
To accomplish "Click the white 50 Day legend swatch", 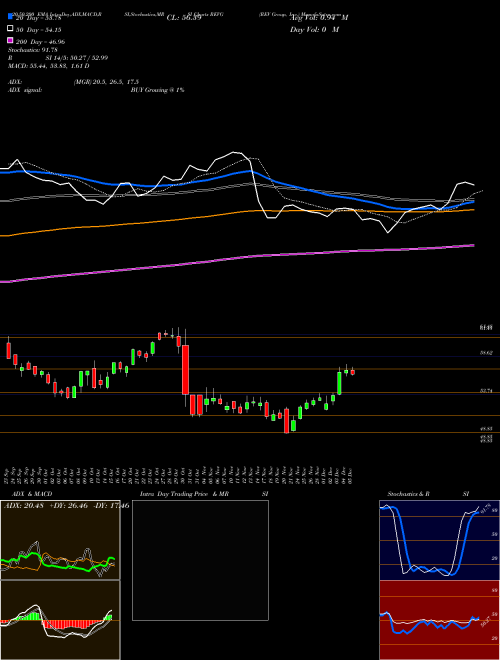I will [10, 29].
